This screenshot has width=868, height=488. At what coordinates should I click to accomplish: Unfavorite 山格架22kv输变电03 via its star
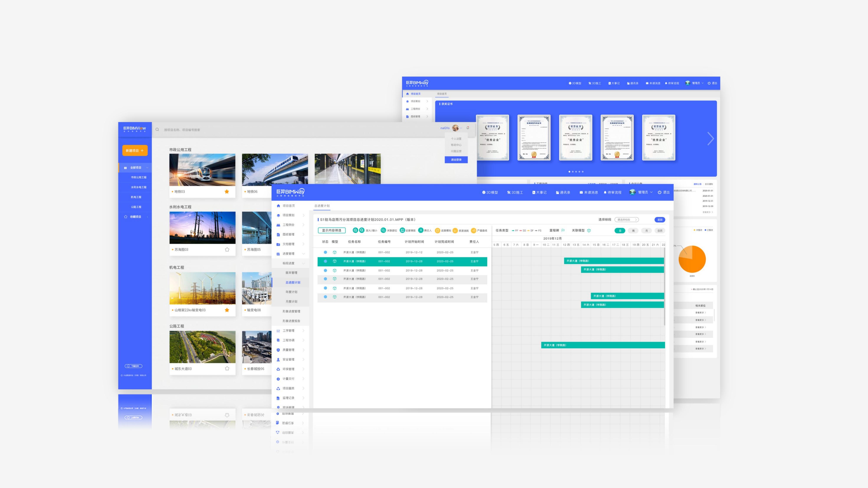coord(227,310)
